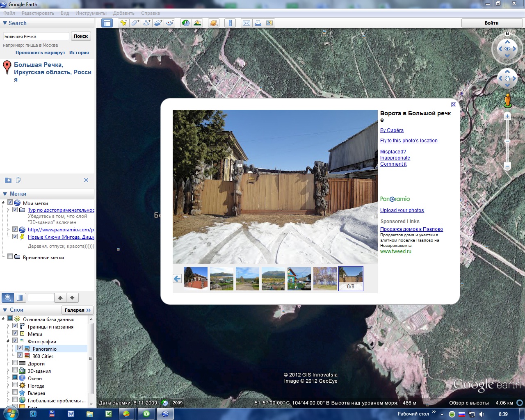Click the Email envelope icon
The height and width of the screenshot is (420, 525).
click(x=247, y=23)
